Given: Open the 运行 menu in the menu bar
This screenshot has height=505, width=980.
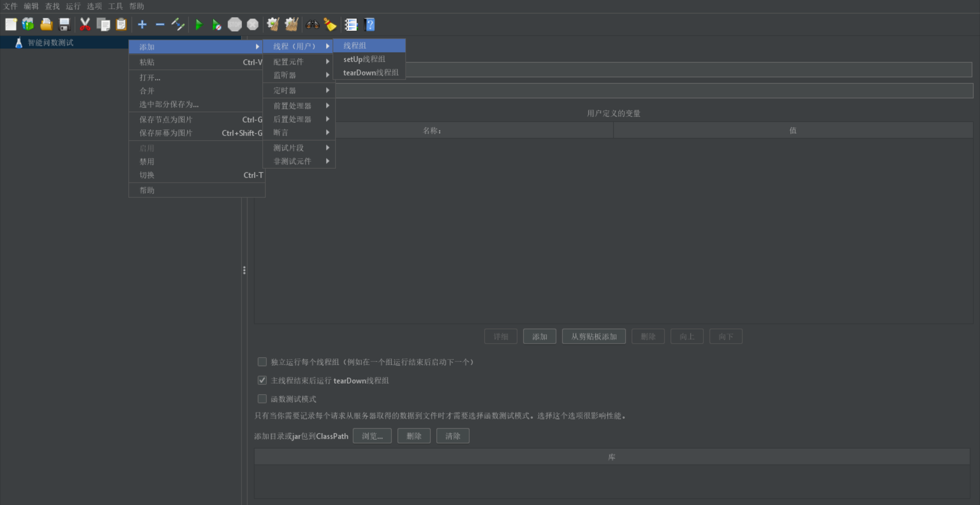Looking at the screenshot, I should click(73, 6).
